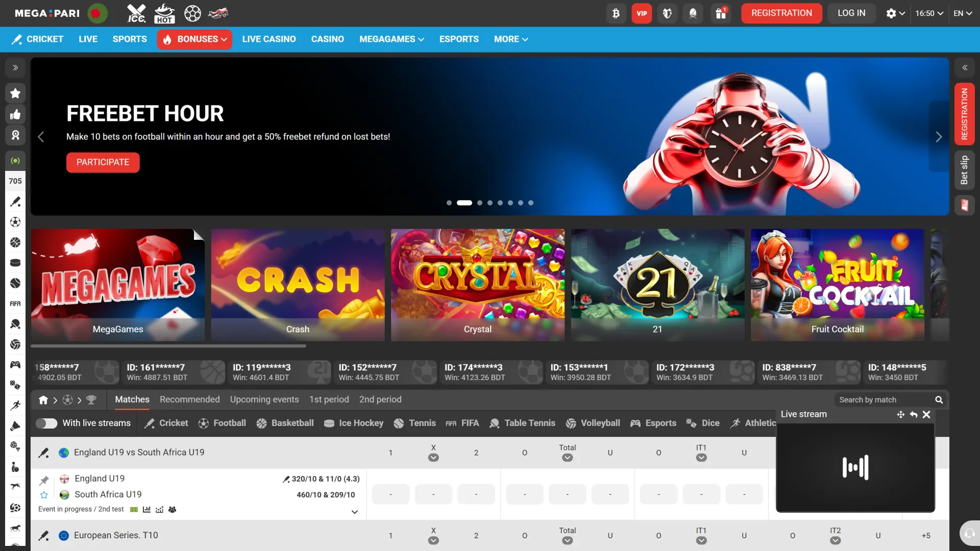Expand Total dropdown in England U19 row
Viewport: 980px width, 551px height.
567,458
